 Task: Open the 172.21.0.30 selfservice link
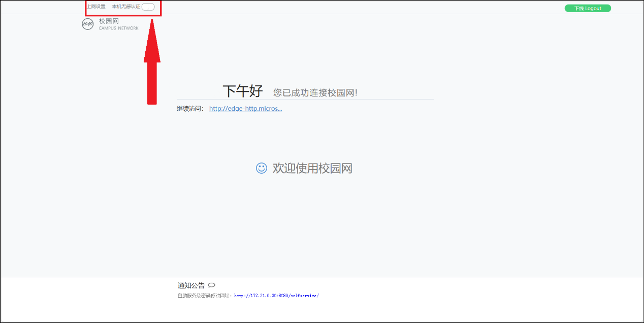pos(276,295)
